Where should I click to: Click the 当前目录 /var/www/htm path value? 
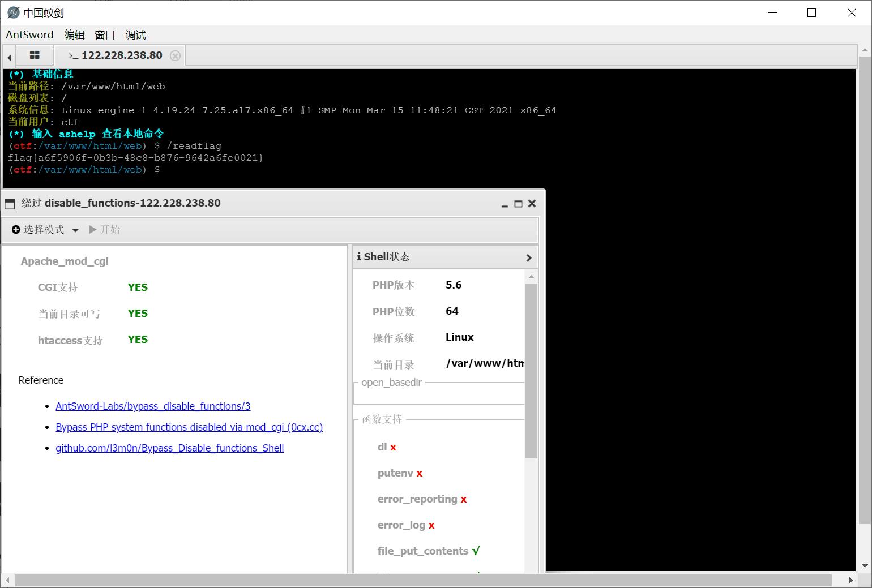coord(485,363)
